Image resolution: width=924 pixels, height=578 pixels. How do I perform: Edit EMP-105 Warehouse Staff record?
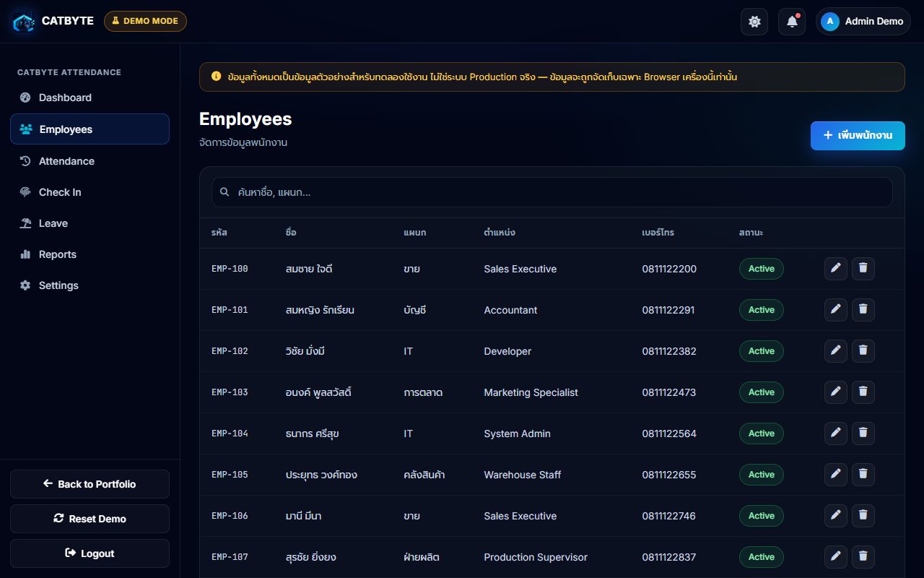(836, 475)
